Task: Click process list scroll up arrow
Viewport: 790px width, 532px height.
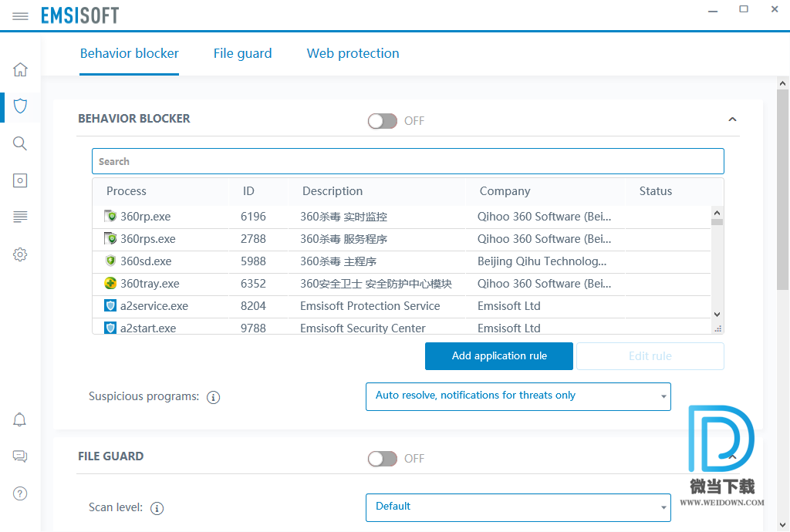Action: 717,212
